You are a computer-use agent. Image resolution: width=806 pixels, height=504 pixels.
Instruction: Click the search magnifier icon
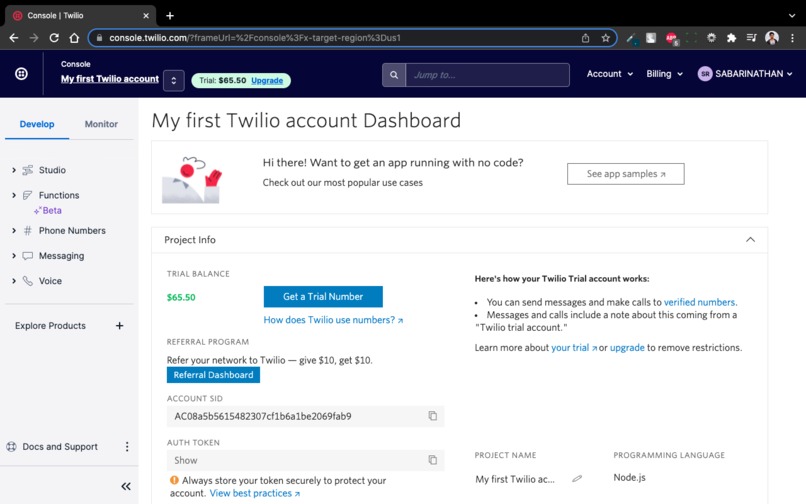[394, 75]
